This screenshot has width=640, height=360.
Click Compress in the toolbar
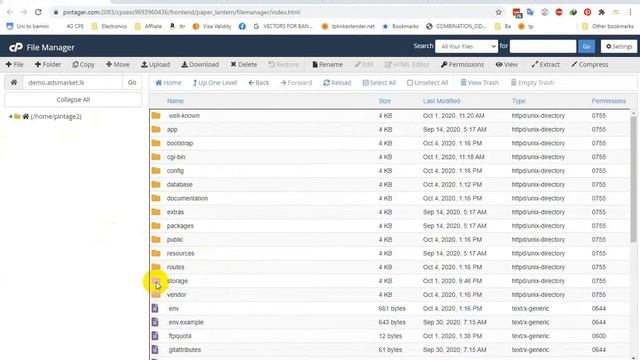tap(590, 64)
